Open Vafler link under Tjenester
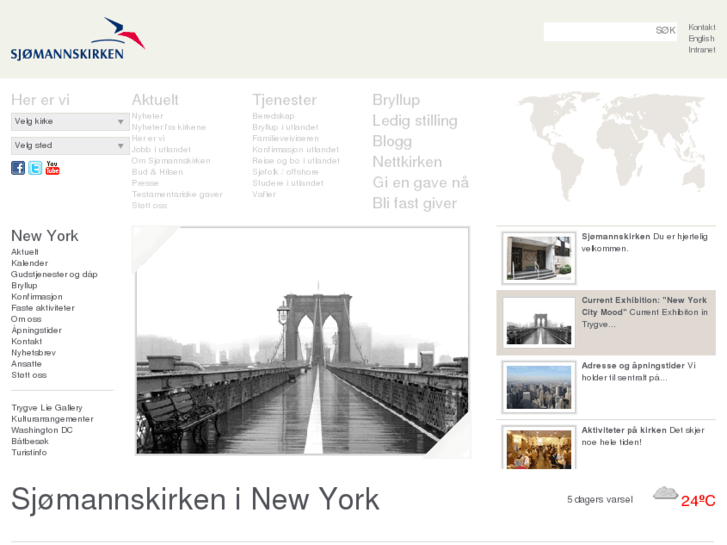727x545 pixels. [264, 194]
